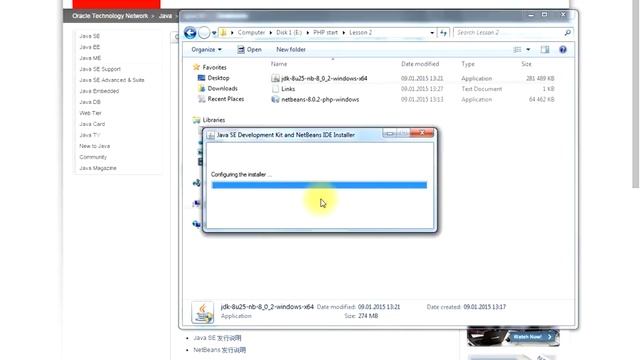Click the netbeans installer file icon
The height and width of the screenshot is (360, 640).
(275, 100)
